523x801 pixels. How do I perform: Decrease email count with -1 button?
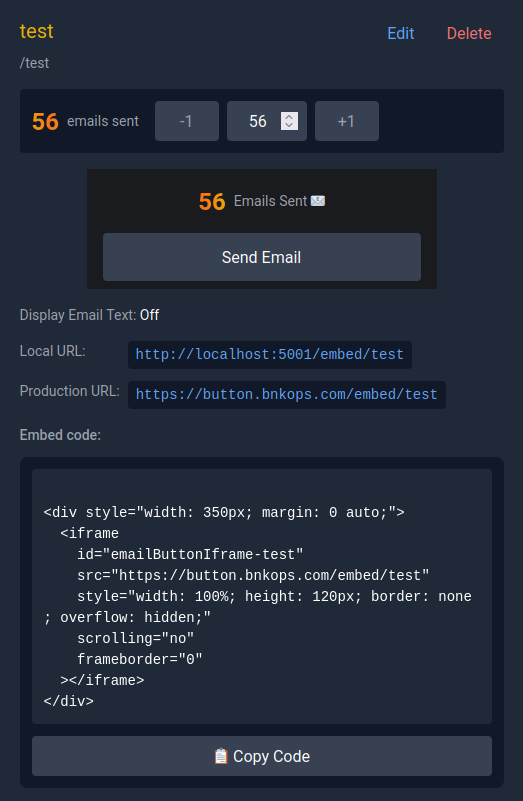coord(187,121)
